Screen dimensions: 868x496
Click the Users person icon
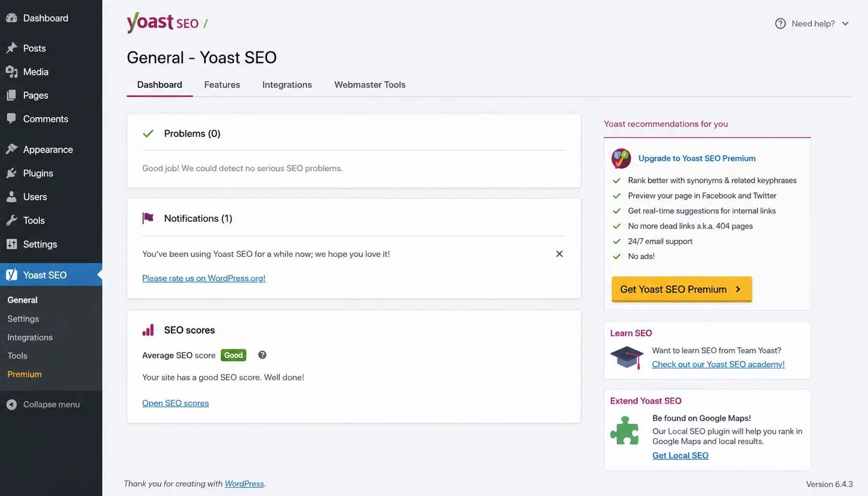[12, 197]
